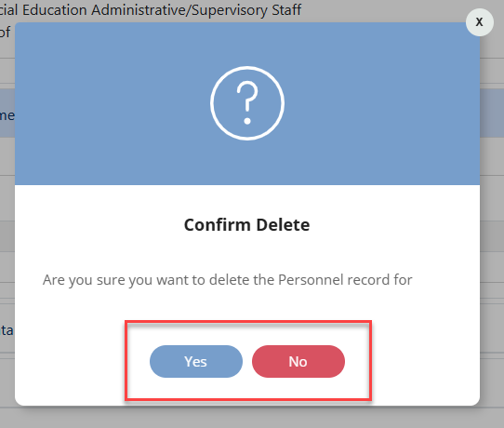The image size is (504, 428).
Task: Confirm deletion with the Yes button
Action: point(196,361)
